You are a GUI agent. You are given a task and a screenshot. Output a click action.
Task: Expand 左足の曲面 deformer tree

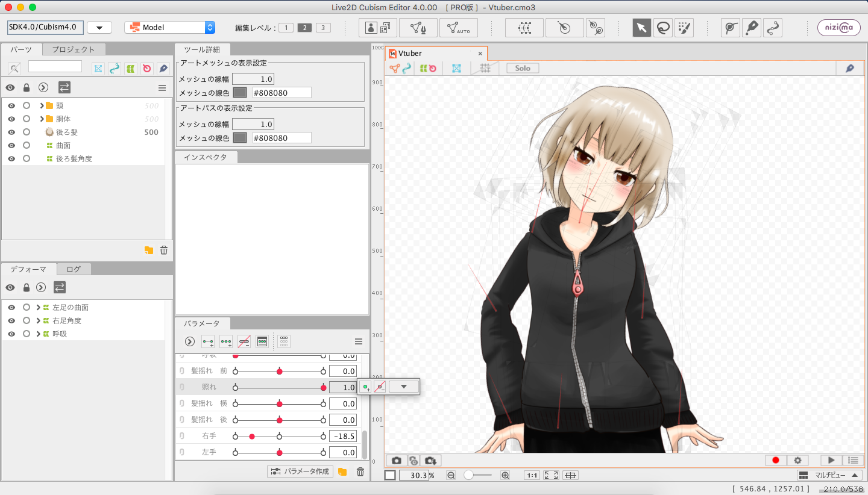tap(38, 307)
